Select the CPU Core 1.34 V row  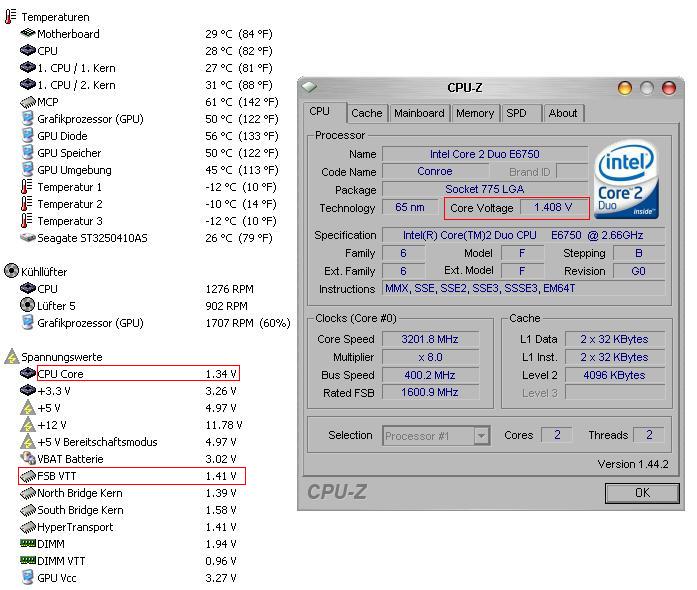tap(138, 373)
